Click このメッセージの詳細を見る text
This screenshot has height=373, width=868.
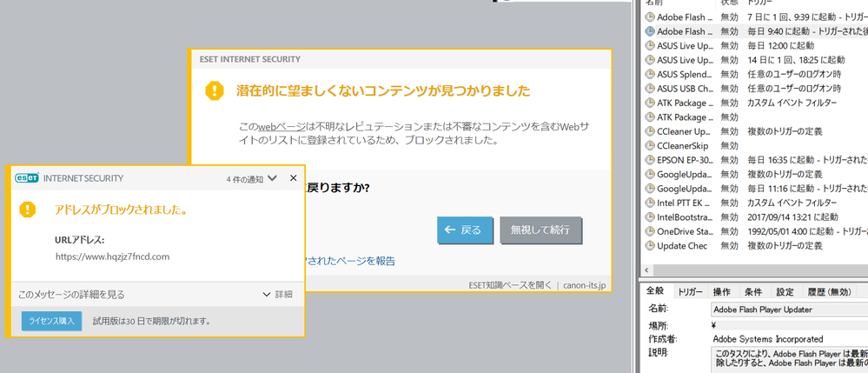(71, 295)
